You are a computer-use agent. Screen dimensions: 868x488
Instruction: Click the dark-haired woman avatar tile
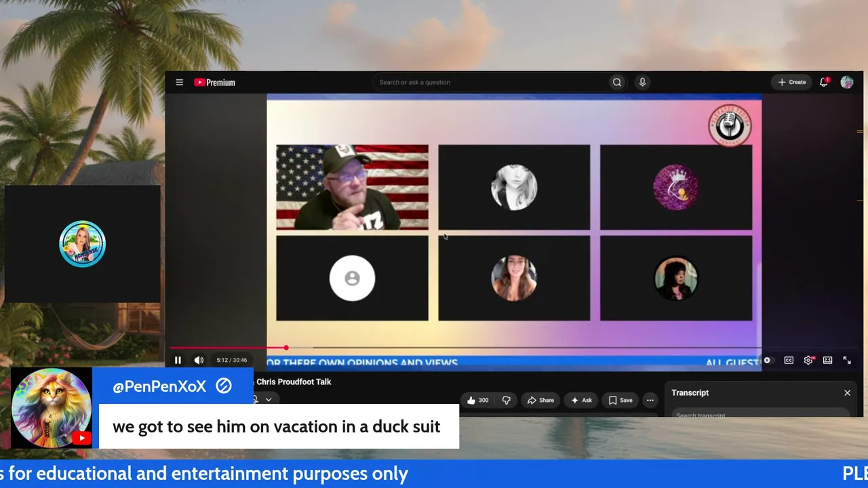(x=676, y=278)
